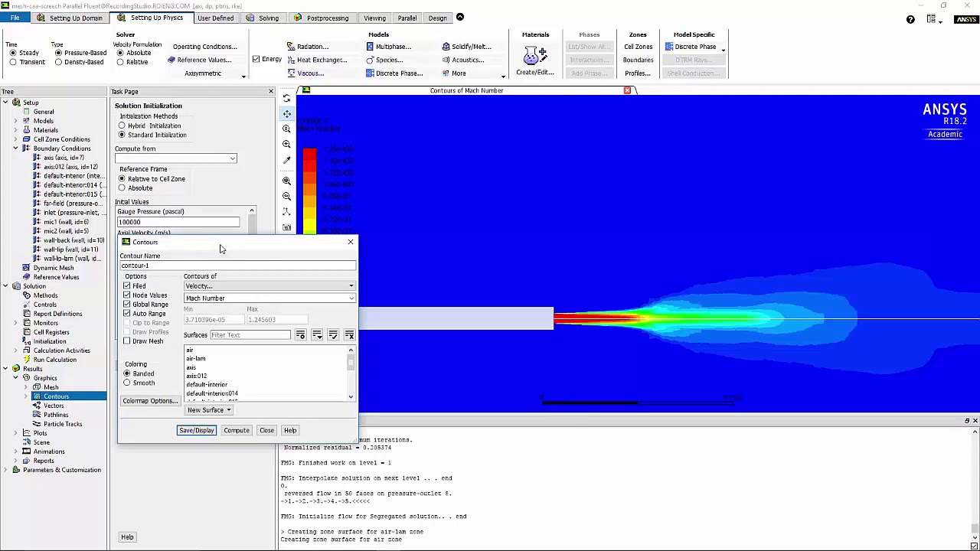Open the Velocity category dropdown
Viewport: 980px width, 551px height.
pos(269,286)
